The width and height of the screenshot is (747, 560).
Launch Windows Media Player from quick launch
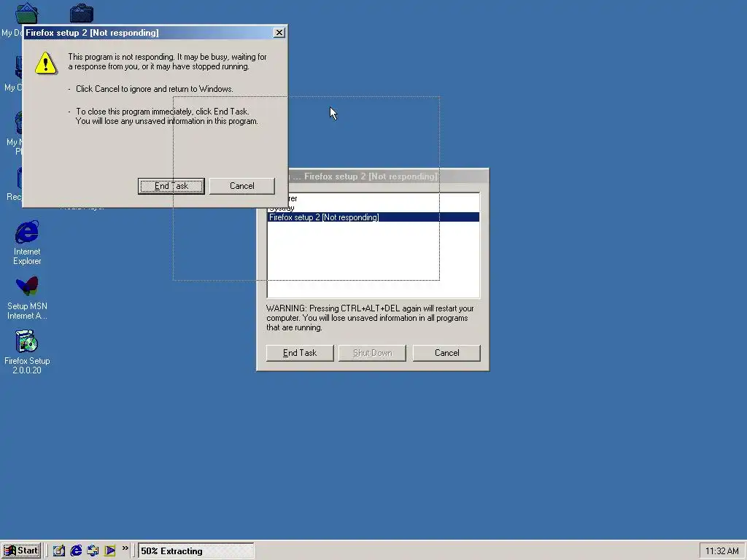coord(110,551)
